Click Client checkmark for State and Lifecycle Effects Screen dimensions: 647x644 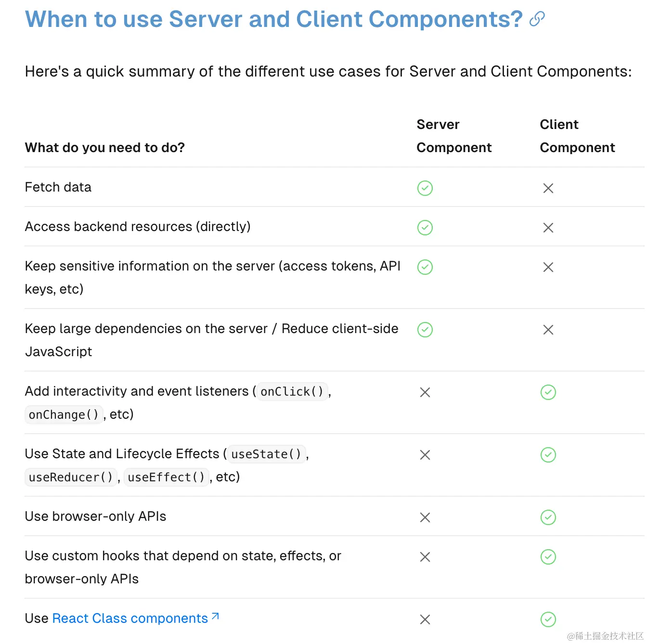548,455
